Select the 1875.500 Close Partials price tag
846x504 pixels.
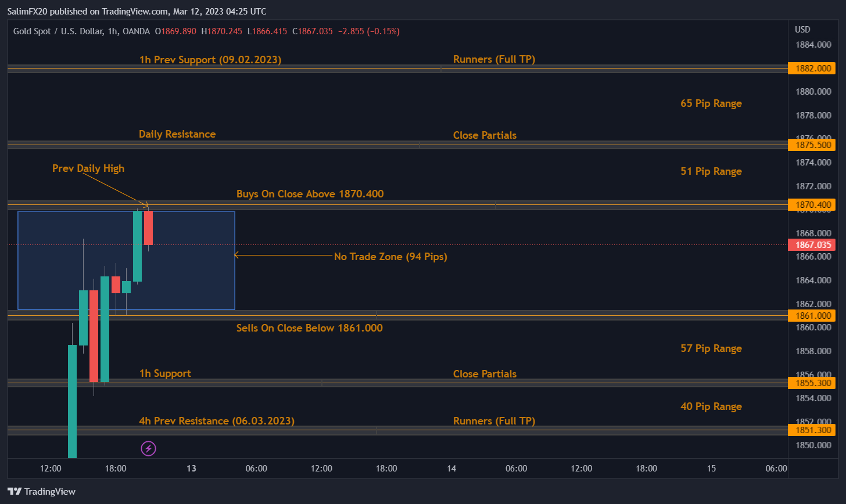[x=812, y=145]
